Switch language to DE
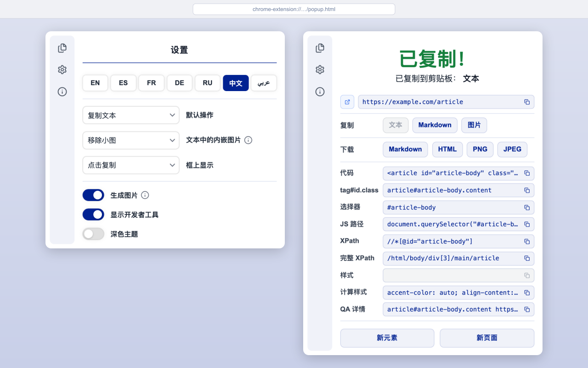Screen dimensions: 588x368 (180, 83)
